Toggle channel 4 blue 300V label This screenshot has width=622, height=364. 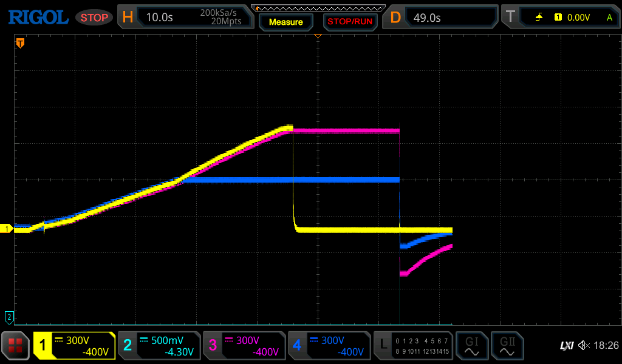(x=329, y=346)
